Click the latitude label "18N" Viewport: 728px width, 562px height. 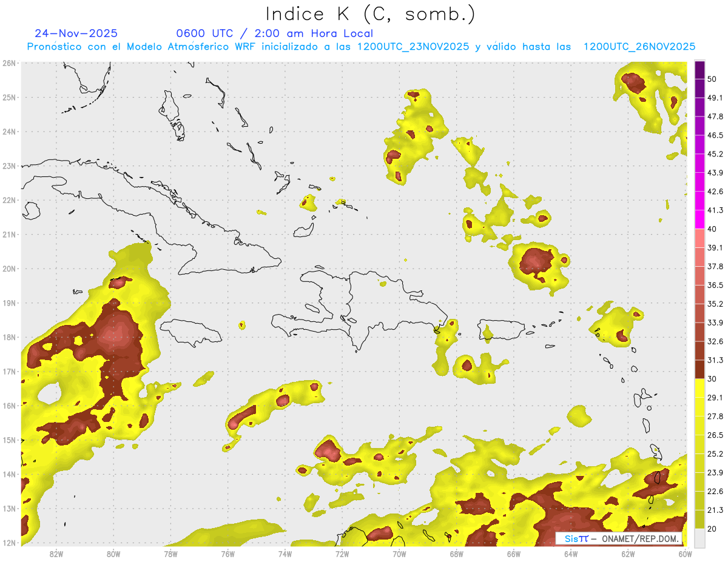point(9,337)
